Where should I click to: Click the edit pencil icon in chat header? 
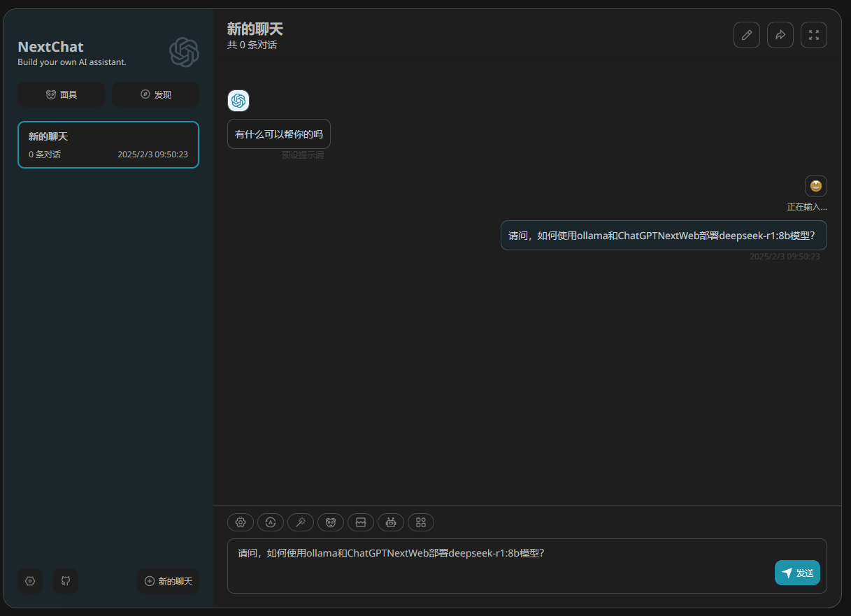[x=746, y=34]
